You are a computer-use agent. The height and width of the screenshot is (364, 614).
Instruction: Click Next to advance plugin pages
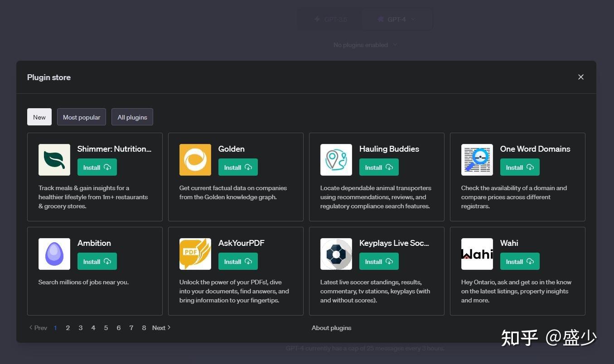(161, 328)
